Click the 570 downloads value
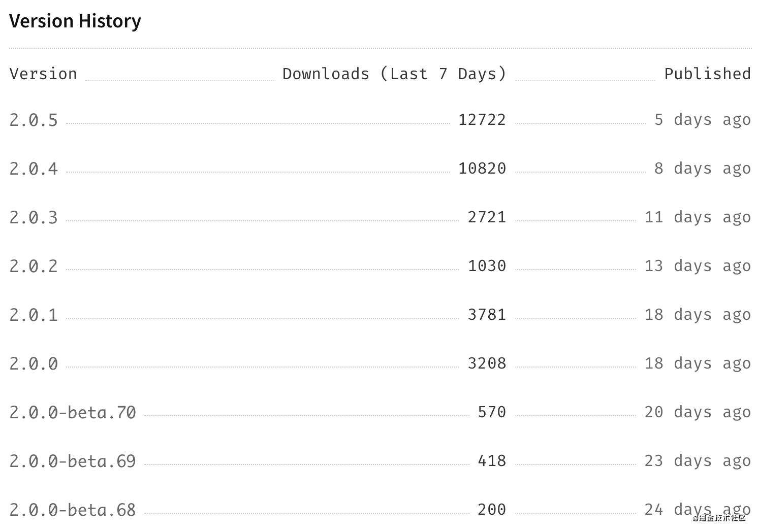Screen dimensions: 757x532 pyautogui.click(x=492, y=413)
